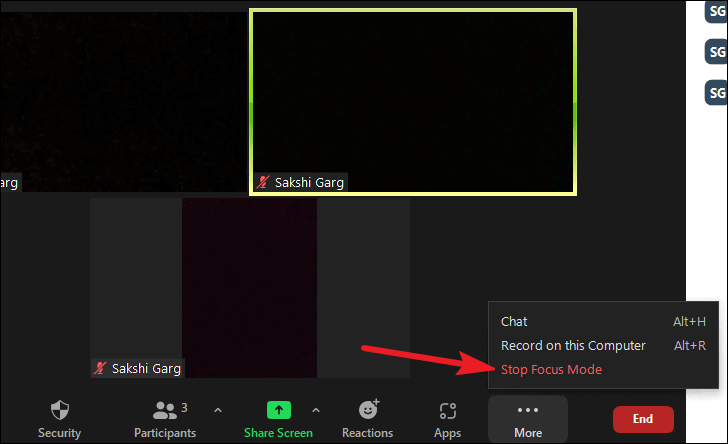Click the participant count 3
This screenshot has height=444, width=728.
click(184, 408)
